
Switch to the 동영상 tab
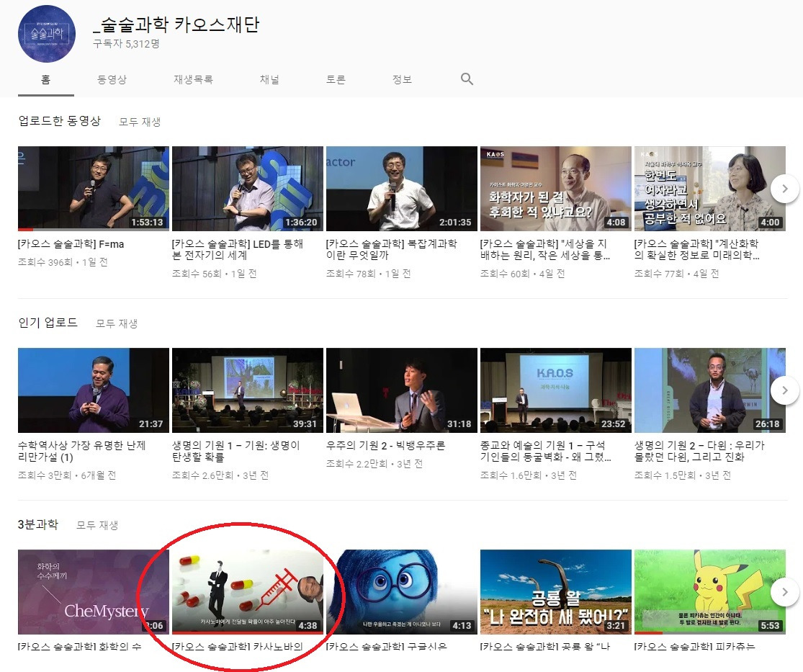pos(112,79)
